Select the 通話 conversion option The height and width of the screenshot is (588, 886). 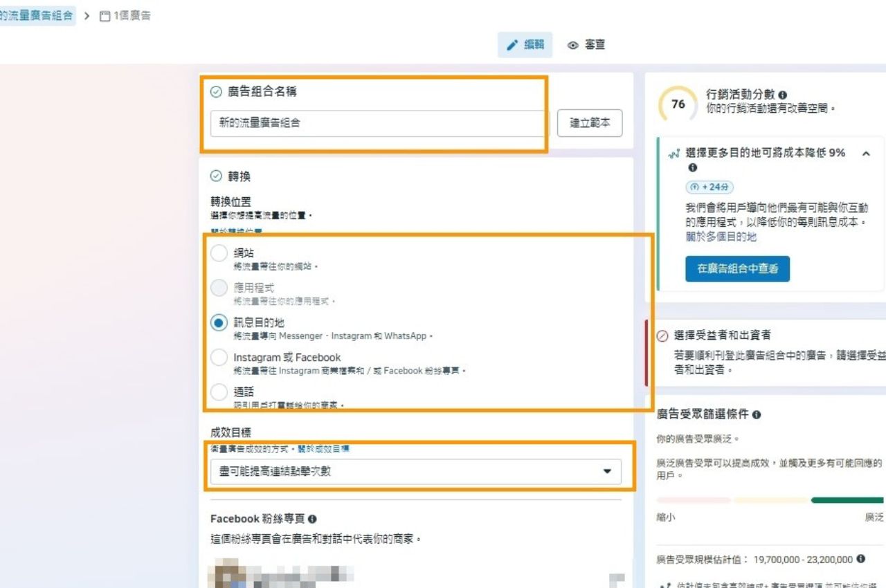(x=219, y=392)
